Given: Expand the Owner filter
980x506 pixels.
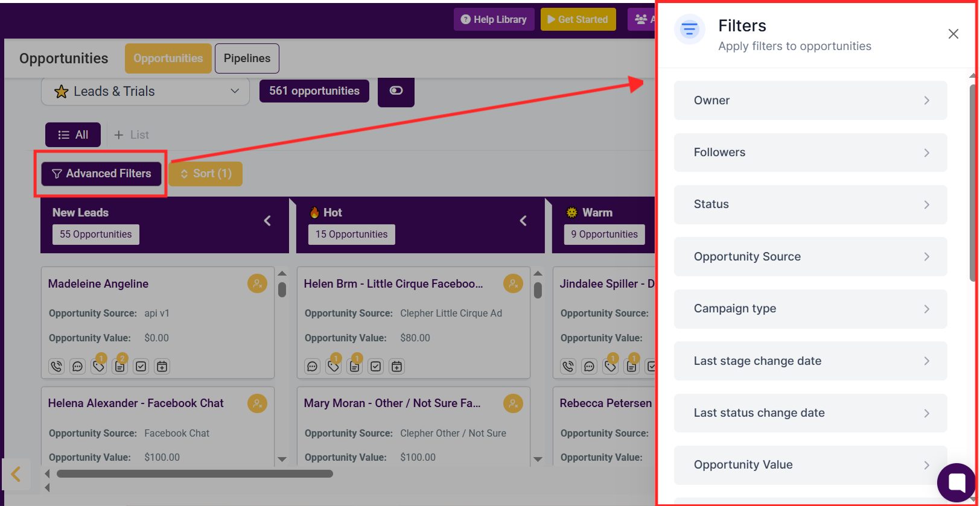Looking at the screenshot, I should click(x=810, y=100).
